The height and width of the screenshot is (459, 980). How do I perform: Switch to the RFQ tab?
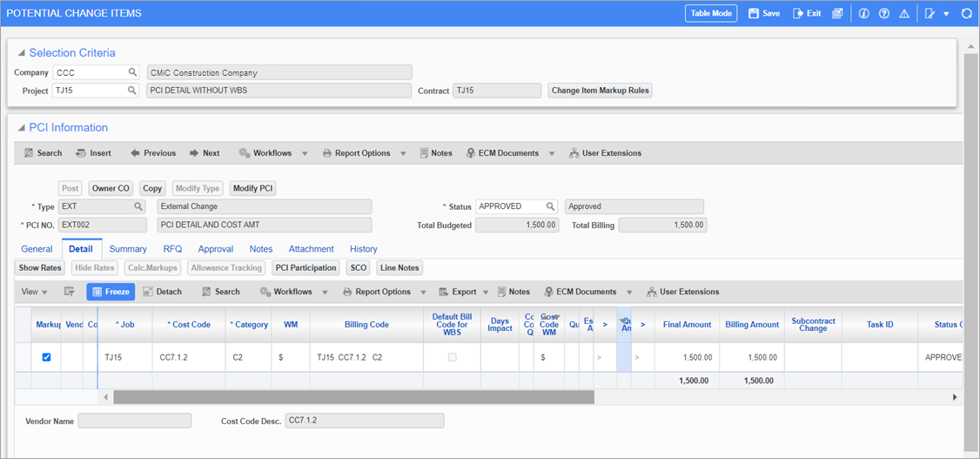tap(172, 249)
